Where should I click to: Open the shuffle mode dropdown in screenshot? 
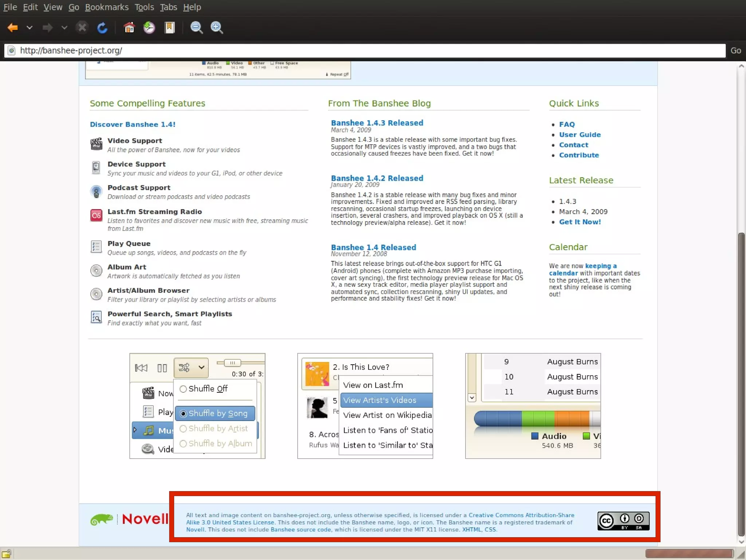(201, 368)
